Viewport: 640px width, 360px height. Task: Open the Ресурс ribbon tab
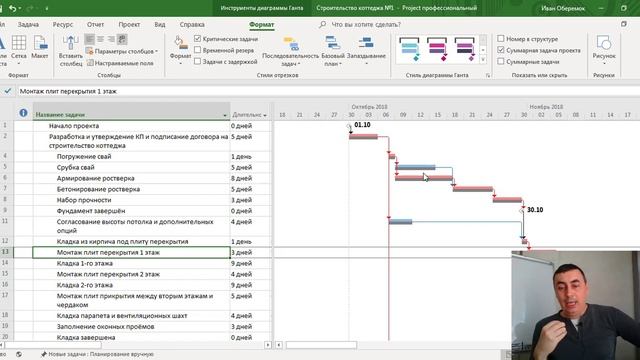[62, 24]
